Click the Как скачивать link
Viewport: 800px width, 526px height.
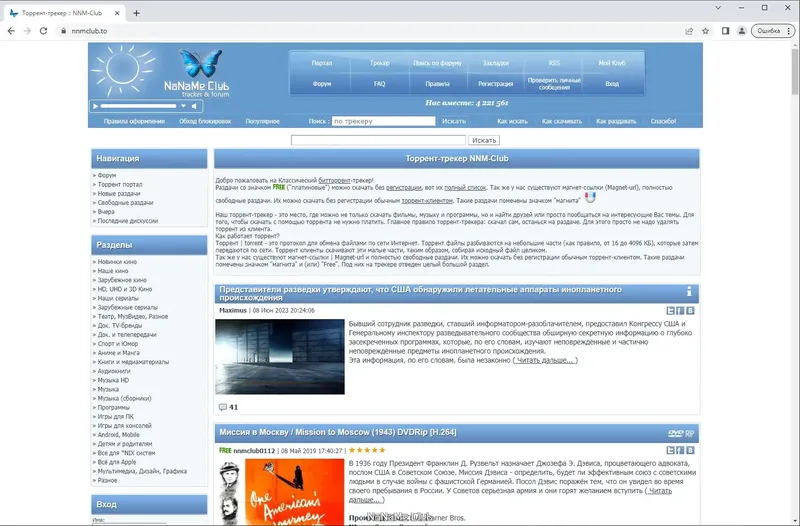562,121
